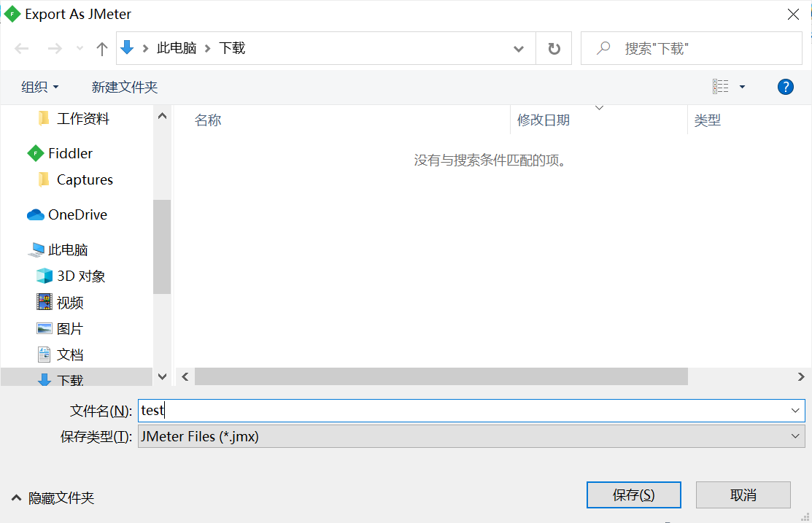The height and width of the screenshot is (523, 812).
Task: Select 此电脑 in the navigation pane
Action: coord(67,249)
